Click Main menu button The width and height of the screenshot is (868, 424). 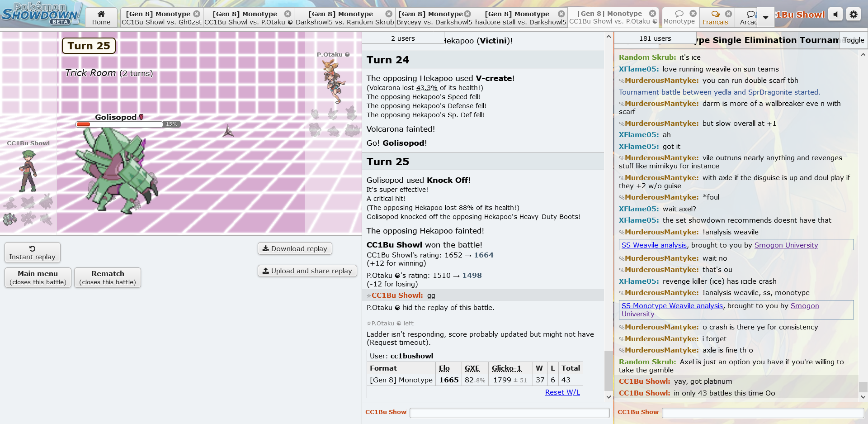pyautogui.click(x=38, y=277)
